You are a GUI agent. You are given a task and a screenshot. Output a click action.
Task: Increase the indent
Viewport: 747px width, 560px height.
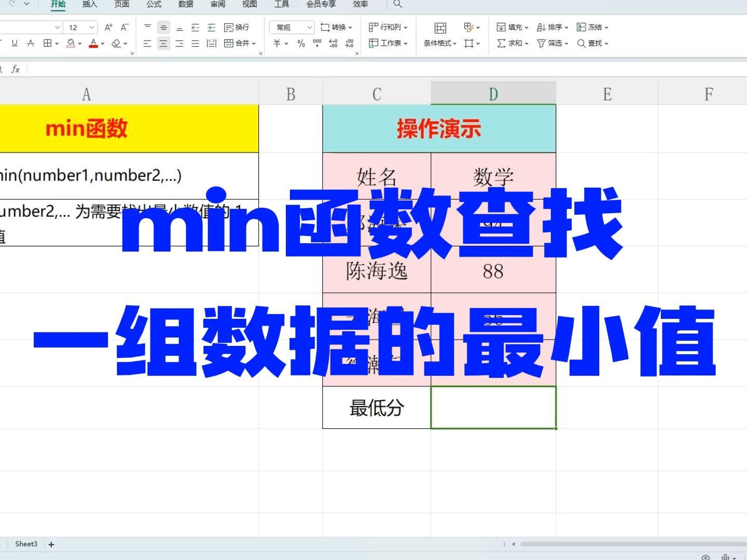[211, 27]
